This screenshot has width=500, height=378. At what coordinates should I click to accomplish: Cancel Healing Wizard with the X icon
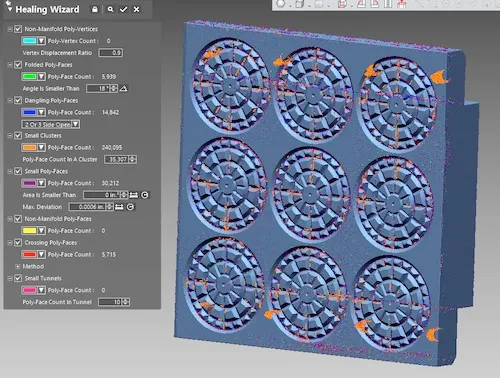click(136, 9)
